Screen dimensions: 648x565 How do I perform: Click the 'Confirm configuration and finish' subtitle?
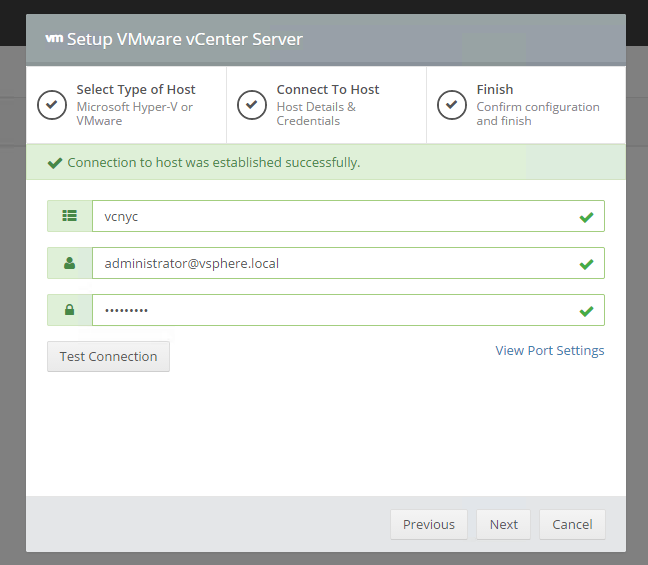pos(538,114)
